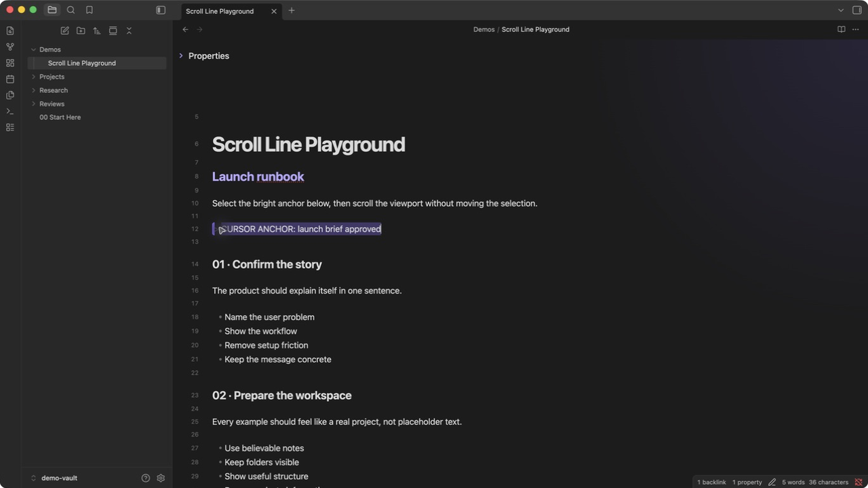Navigate back with the left arrow
This screenshot has height=488, width=868.
tap(185, 29)
